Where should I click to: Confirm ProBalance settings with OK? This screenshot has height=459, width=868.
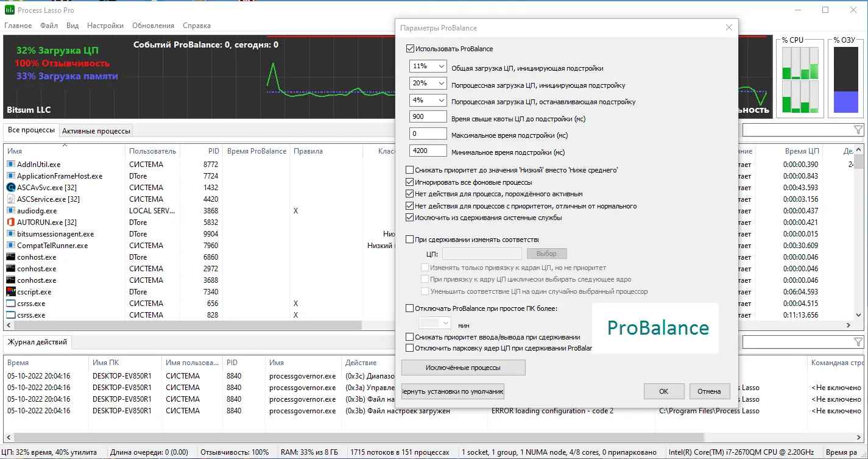click(663, 391)
